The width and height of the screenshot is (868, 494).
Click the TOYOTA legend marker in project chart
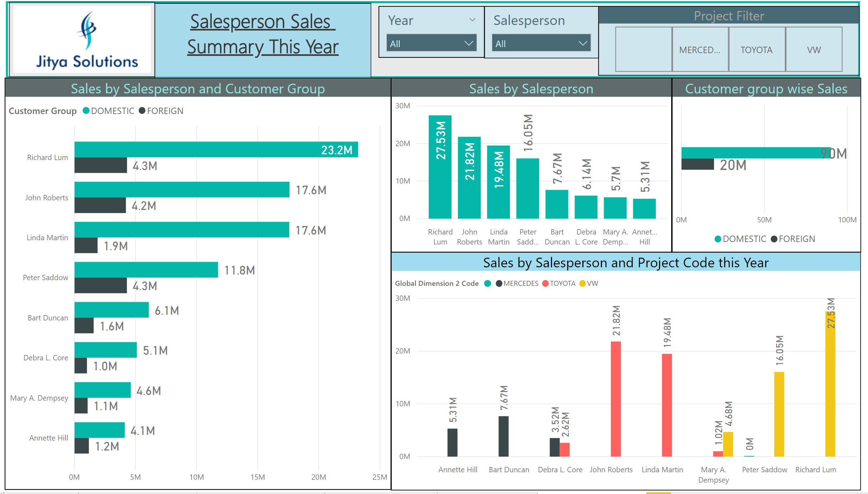[x=545, y=283]
